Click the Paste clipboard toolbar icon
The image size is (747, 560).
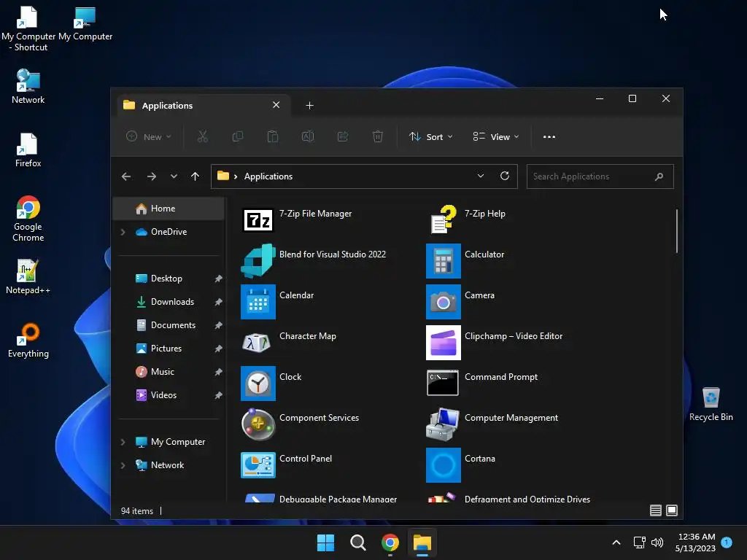(273, 136)
